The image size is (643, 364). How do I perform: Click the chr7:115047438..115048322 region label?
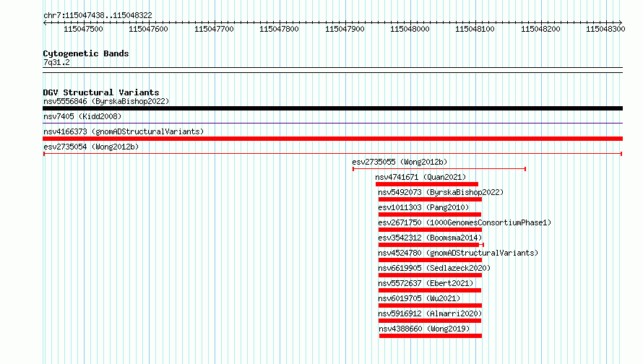click(98, 15)
